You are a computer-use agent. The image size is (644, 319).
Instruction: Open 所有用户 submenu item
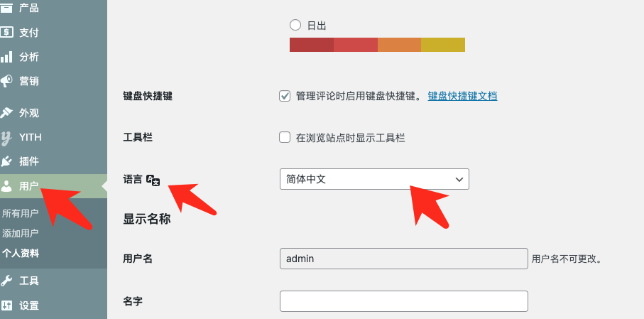20,213
